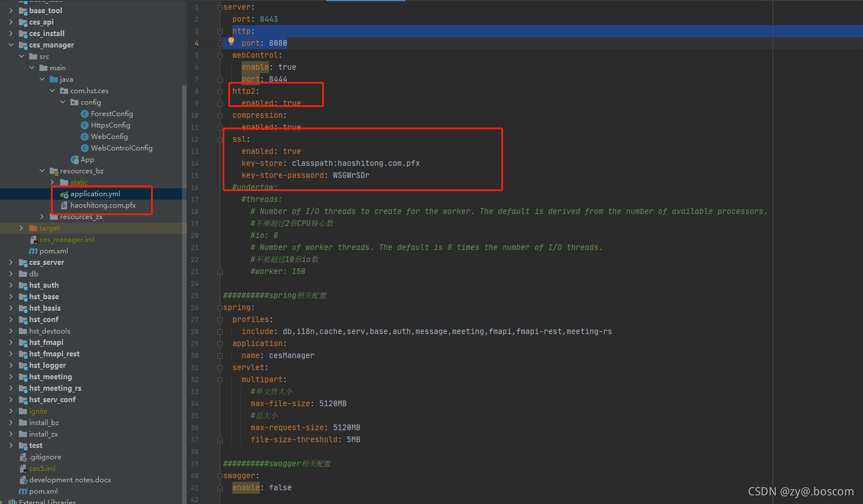Click the resources_bz folder icon

[x=54, y=171]
